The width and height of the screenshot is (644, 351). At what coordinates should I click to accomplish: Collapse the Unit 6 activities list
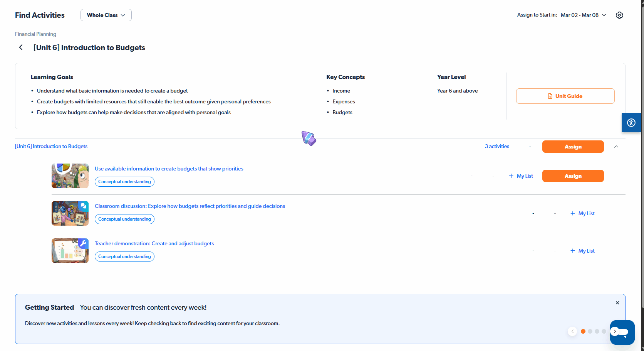coord(616,147)
